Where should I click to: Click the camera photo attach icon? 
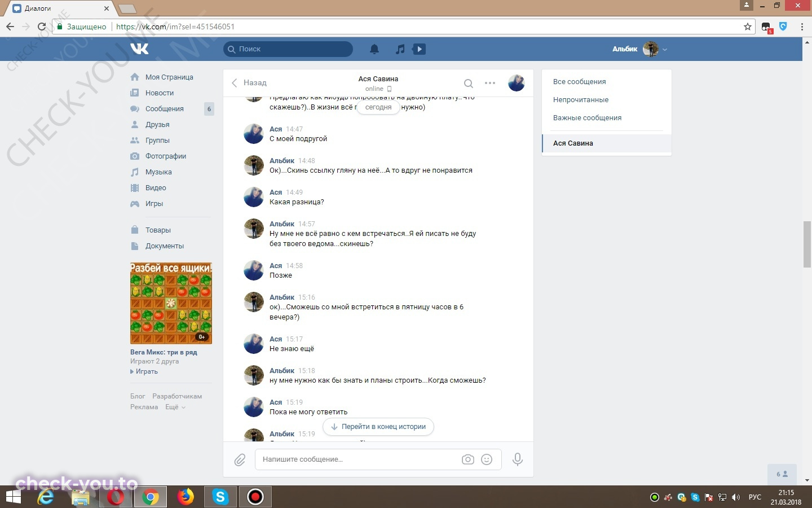pyautogui.click(x=468, y=459)
